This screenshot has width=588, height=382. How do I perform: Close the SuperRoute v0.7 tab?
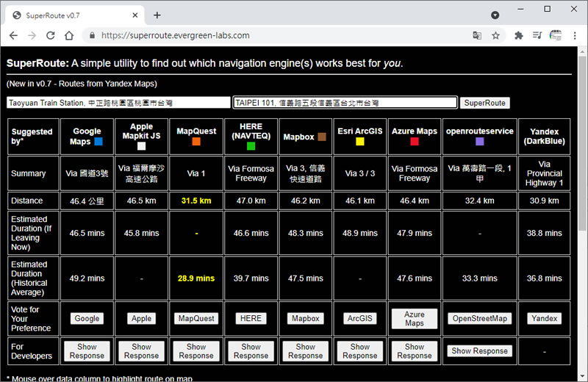pos(136,15)
